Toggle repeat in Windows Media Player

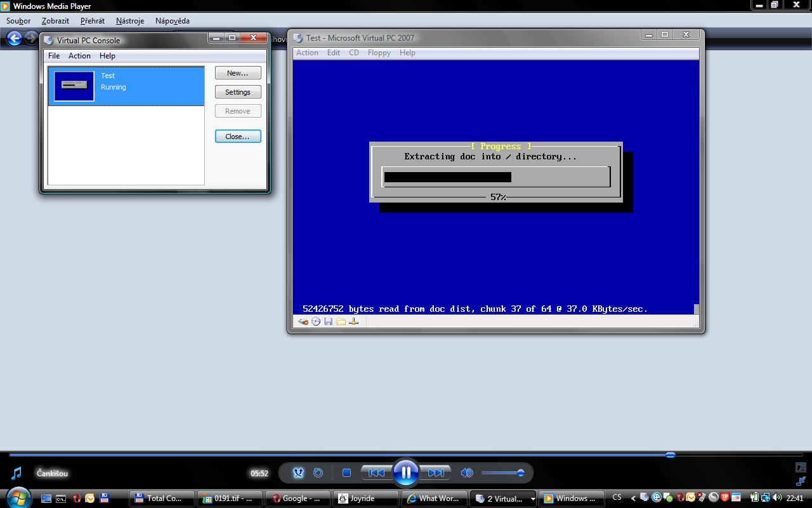(318, 472)
